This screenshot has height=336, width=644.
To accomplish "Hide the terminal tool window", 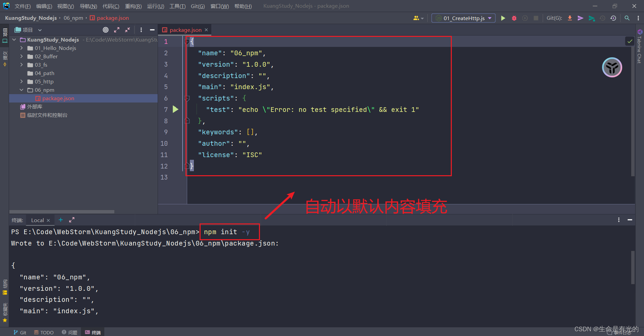I will (630, 220).
